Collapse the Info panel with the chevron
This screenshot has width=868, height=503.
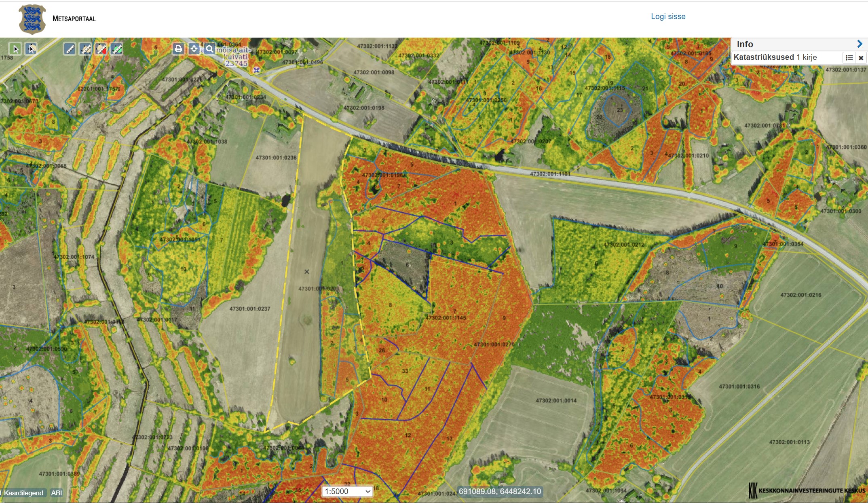pos(860,44)
